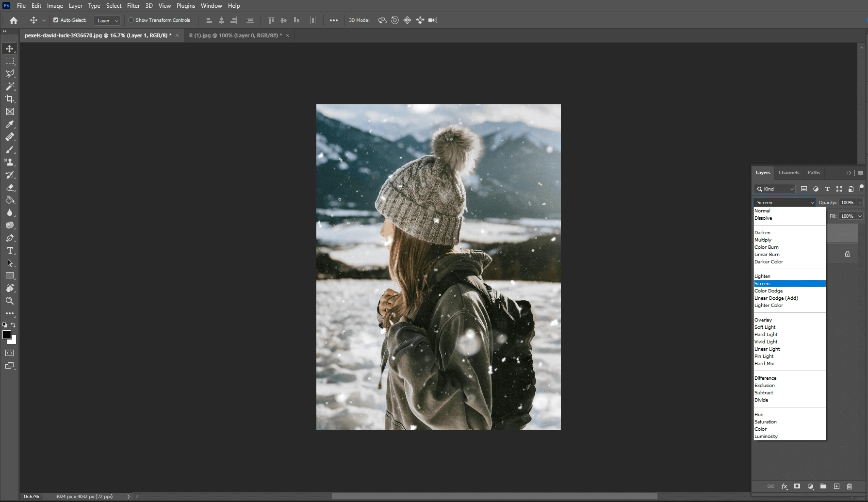Image resolution: width=868 pixels, height=502 pixels.
Task: Open the Filter menu
Action: (x=133, y=6)
